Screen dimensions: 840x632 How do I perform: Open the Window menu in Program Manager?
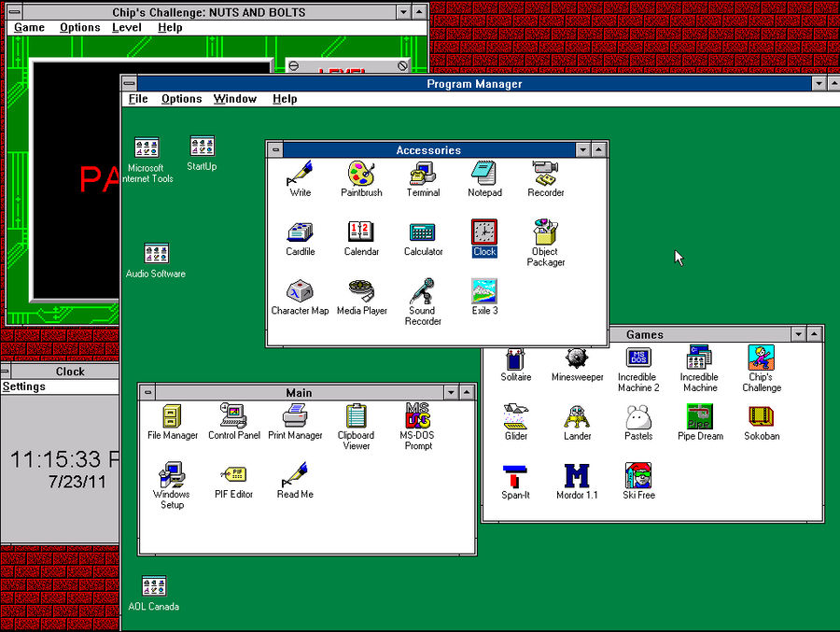[235, 98]
